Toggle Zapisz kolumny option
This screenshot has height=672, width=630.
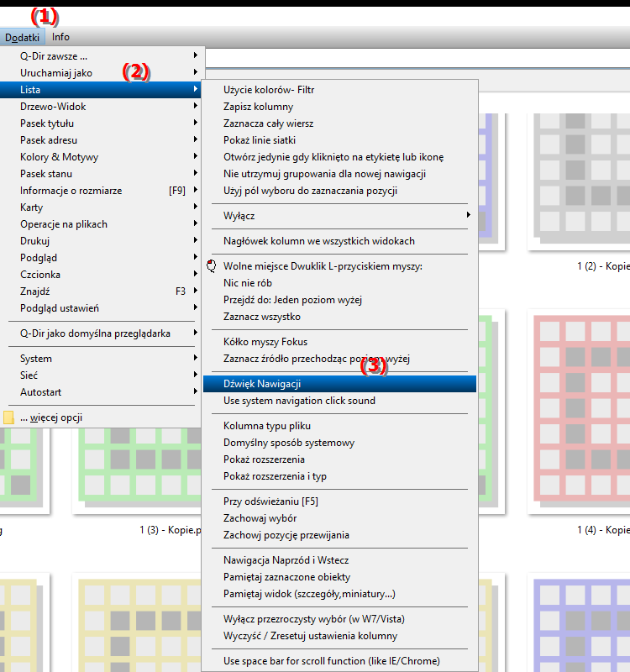coord(339,107)
